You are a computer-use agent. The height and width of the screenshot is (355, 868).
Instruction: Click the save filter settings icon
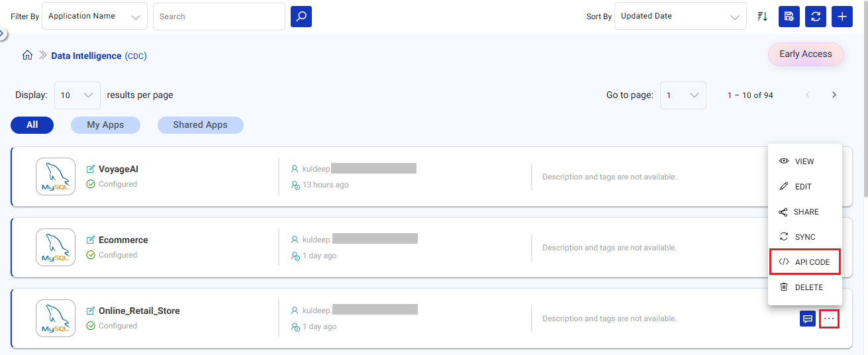click(789, 17)
